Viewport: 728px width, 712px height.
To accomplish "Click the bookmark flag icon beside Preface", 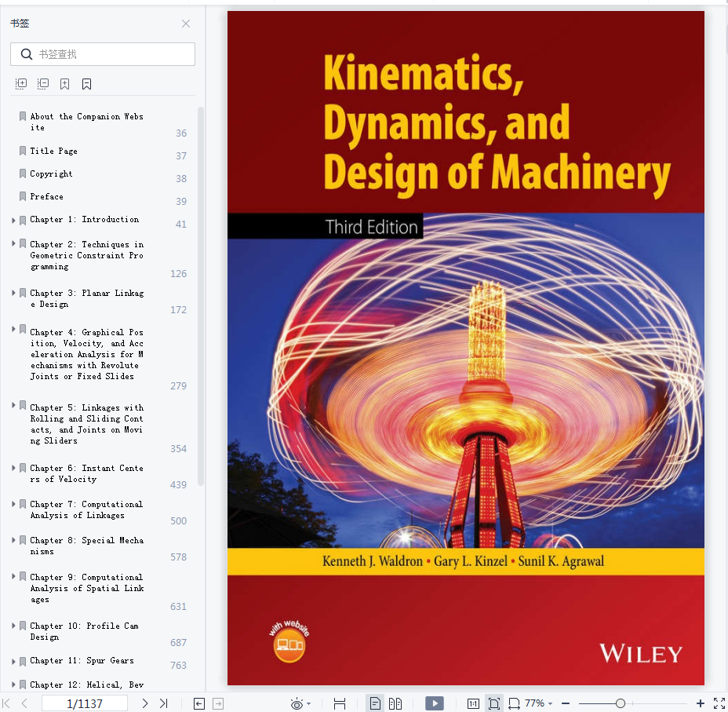I will [22, 196].
